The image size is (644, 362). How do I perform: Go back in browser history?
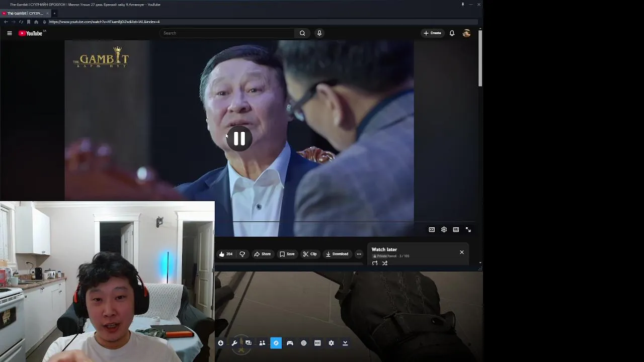point(6,22)
